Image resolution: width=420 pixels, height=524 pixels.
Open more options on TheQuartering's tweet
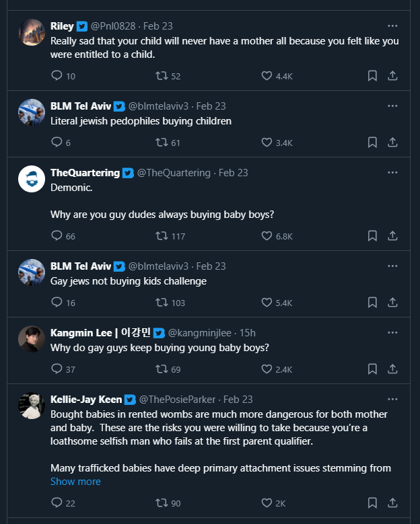(392, 173)
